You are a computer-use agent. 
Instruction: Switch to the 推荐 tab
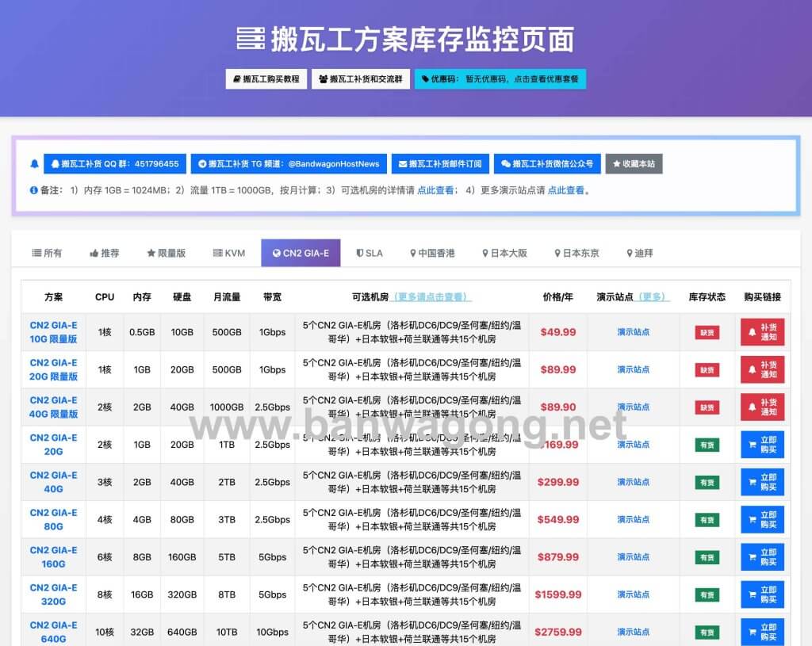tap(105, 253)
